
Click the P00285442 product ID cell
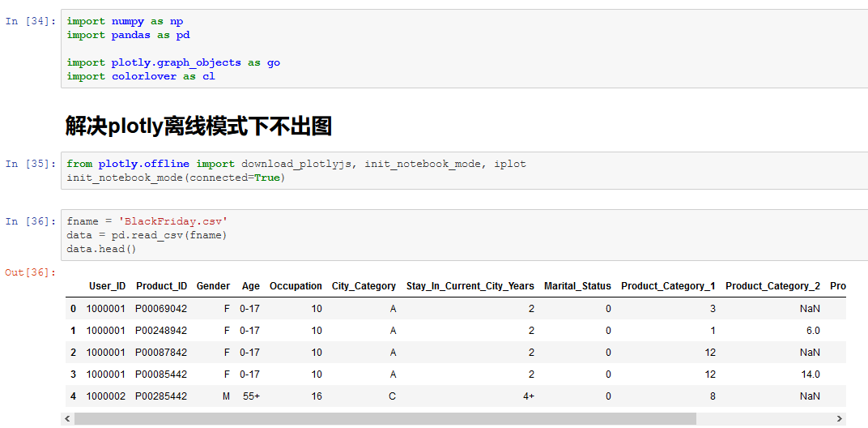(161, 396)
